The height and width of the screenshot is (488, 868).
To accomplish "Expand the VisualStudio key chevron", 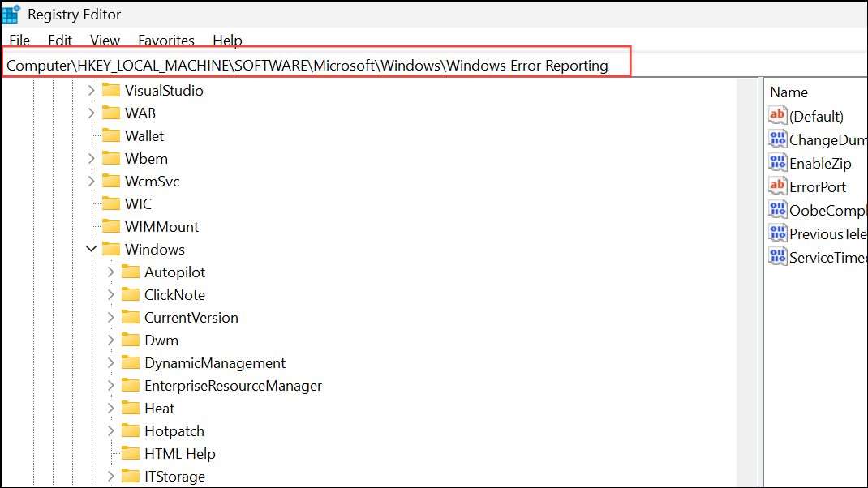I will click(91, 90).
